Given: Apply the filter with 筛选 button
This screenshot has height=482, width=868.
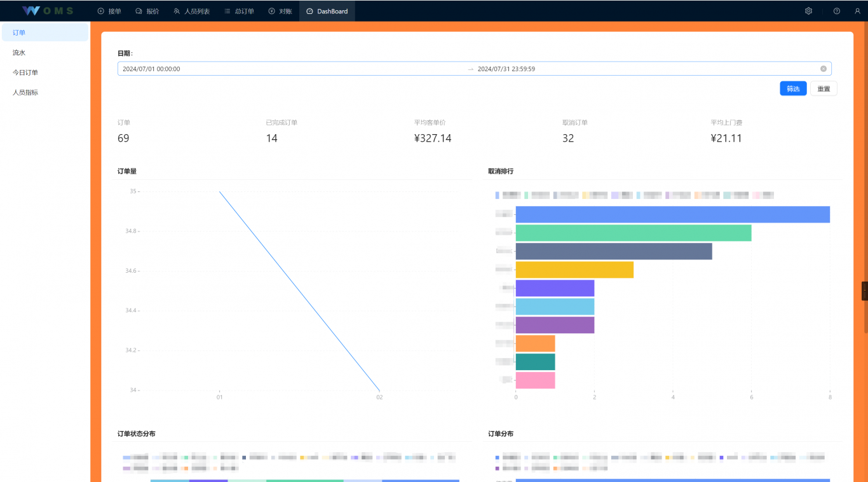Looking at the screenshot, I should pyautogui.click(x=793, y=88).
